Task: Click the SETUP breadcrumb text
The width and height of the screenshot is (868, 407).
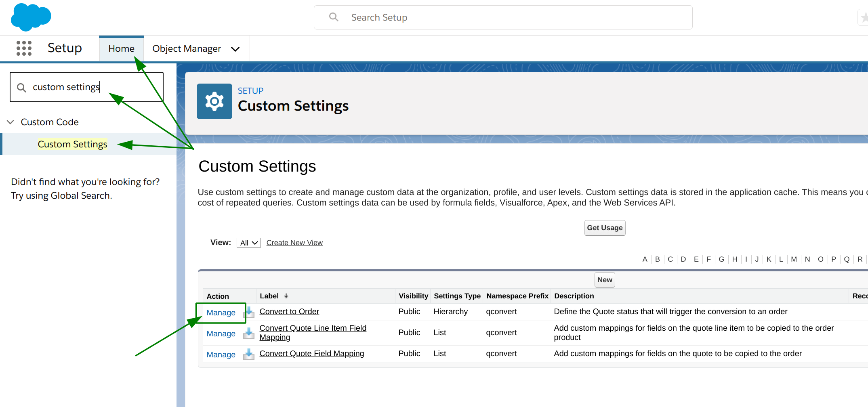Action: click(x=250, y=91)
